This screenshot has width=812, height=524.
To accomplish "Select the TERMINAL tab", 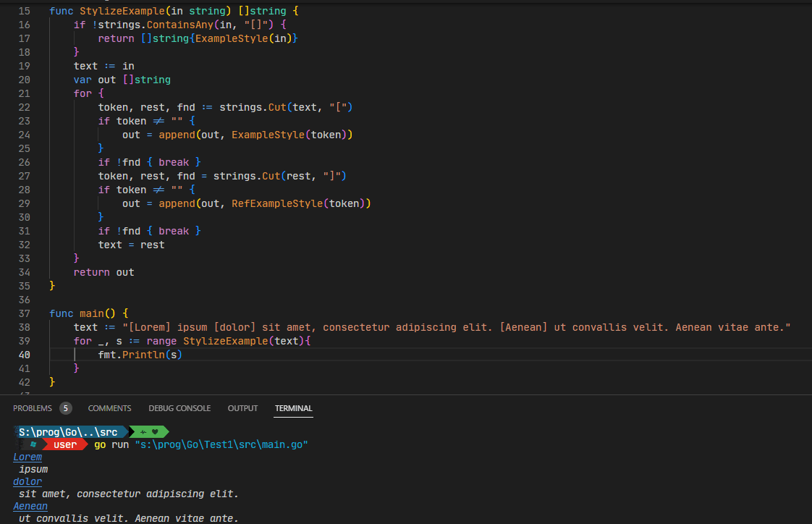I will (x=293, y=407).
